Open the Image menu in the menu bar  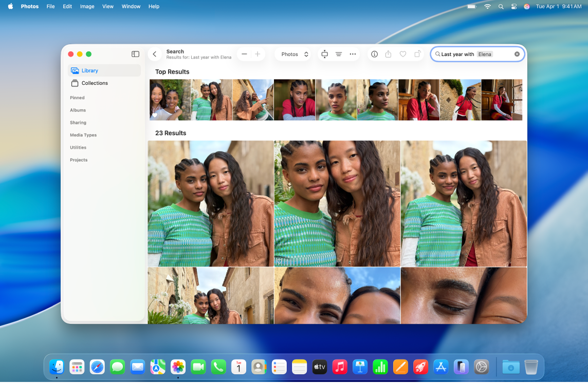[87, 7]
